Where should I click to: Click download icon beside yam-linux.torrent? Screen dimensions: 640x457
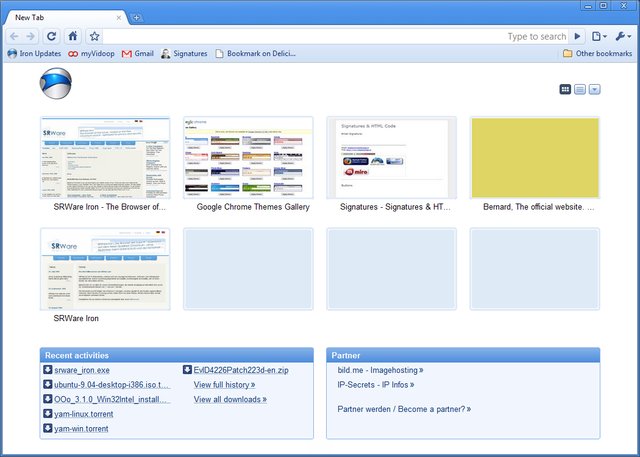[48, 414]
